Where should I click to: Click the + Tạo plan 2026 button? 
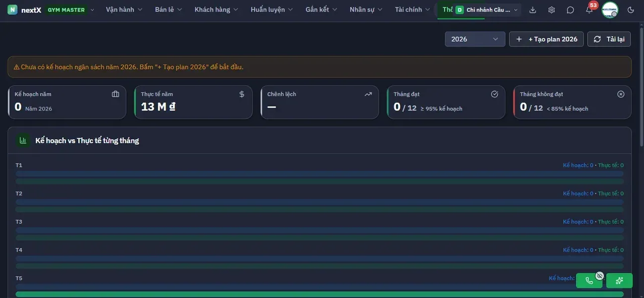(546, 39)
